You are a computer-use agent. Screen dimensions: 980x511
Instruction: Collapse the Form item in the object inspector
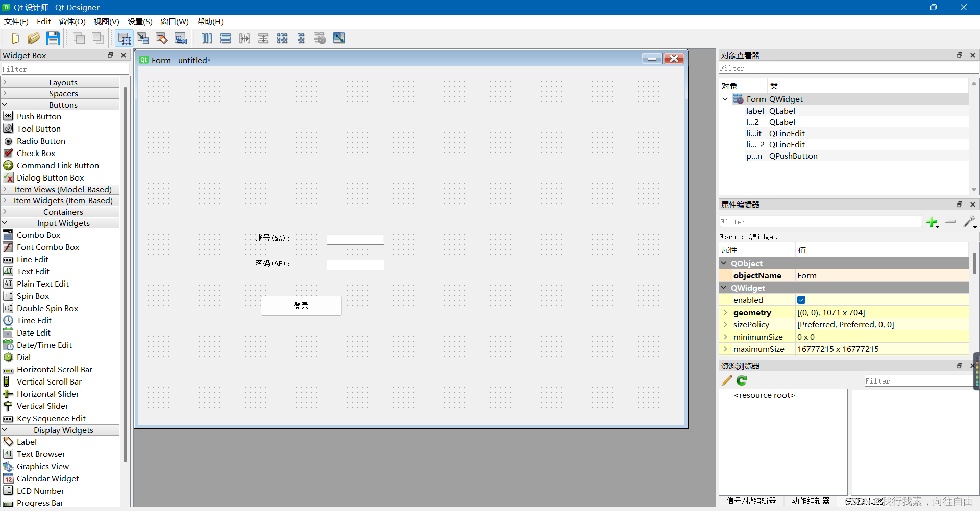pyautogui.click(x=725, y=99)
